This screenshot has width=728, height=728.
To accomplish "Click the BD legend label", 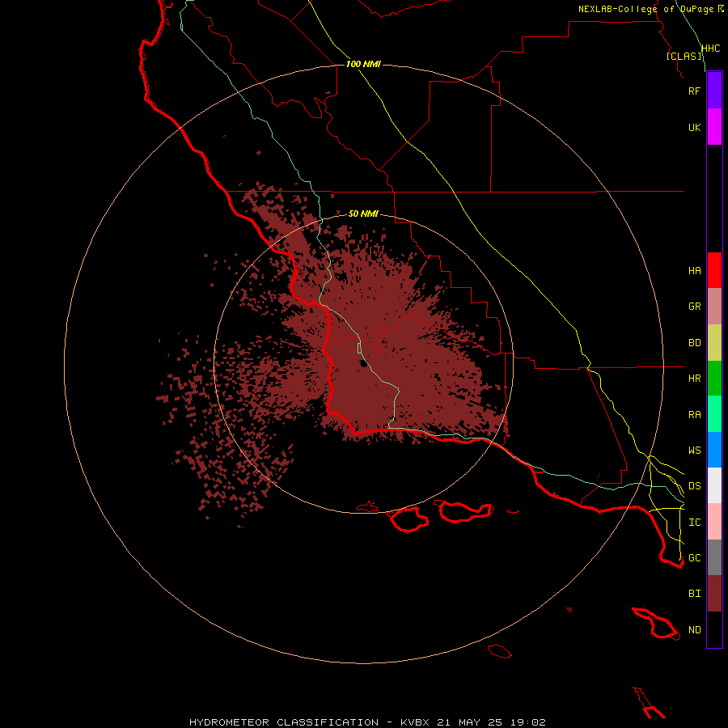I will (x=694, y=343).
